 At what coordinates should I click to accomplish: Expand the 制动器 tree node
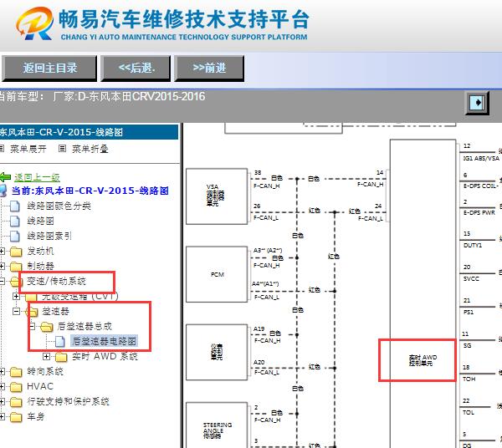(x=2, y=266)
